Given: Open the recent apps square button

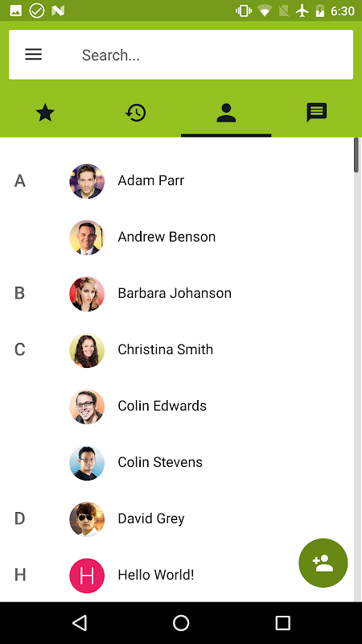Looking at the screenshot, I should point(282,622).
